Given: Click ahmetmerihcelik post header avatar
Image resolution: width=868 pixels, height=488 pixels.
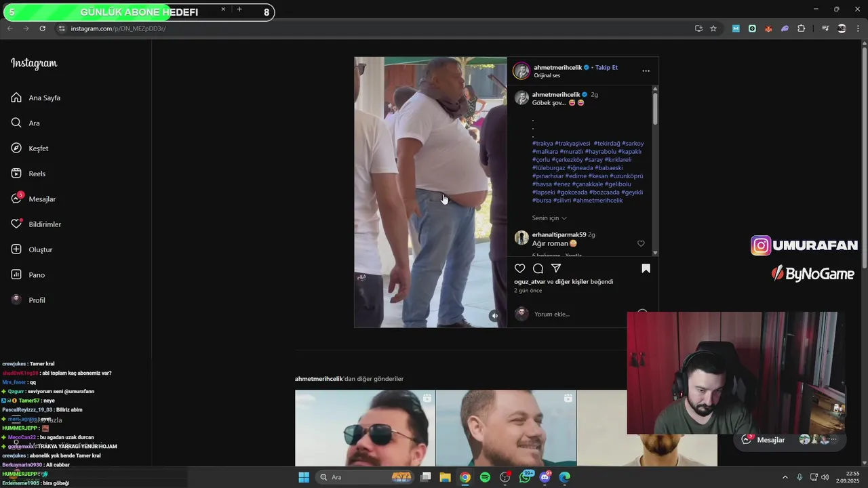Looking at the screenshot, I should (521, 70).
